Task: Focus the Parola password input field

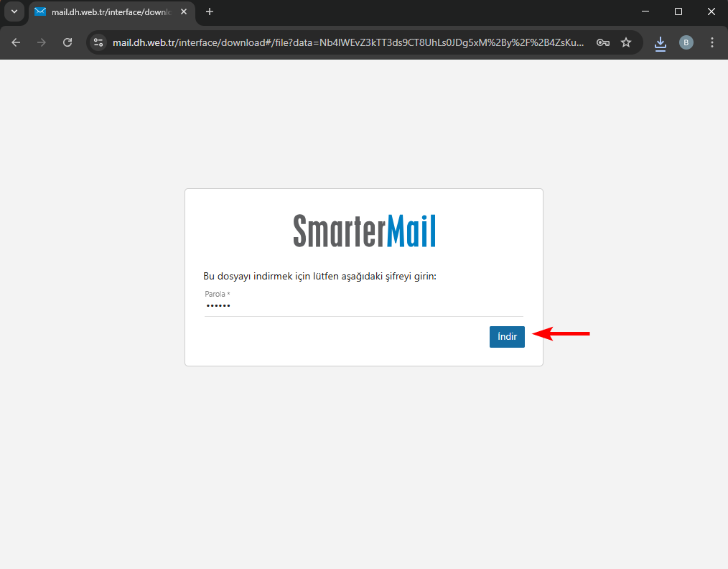Action: pyautogui.click(x=363, y=306)
